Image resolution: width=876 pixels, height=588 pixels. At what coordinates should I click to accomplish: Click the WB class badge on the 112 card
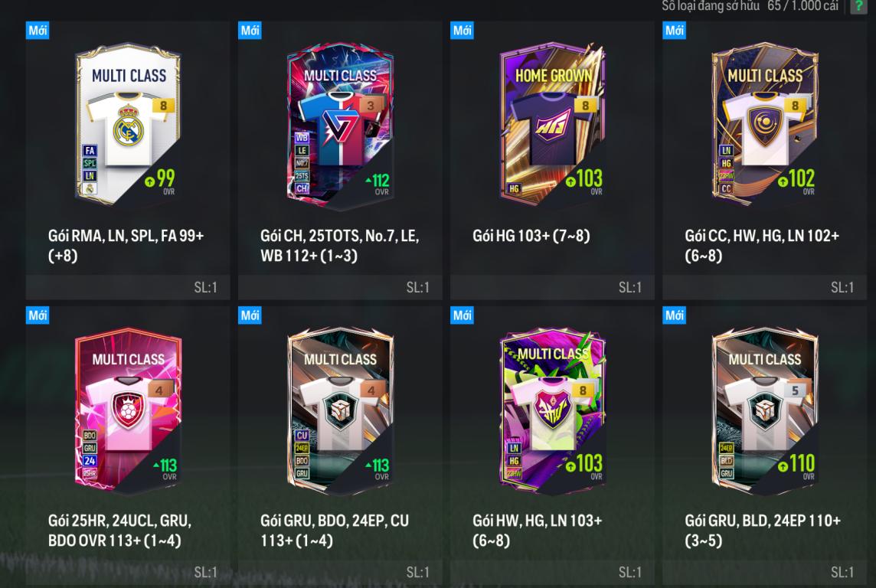[302, 137]
